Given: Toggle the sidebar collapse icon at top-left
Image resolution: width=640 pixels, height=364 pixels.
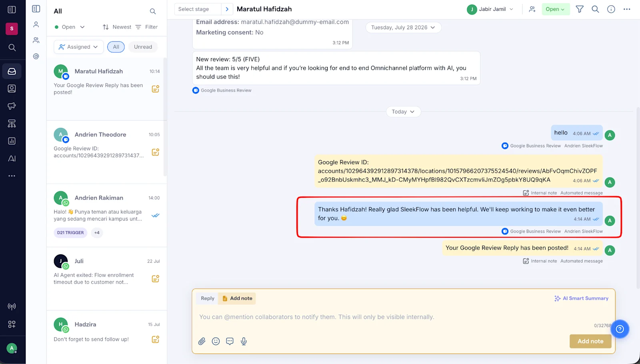Looking at the screenshot, I should coord(12,10).
